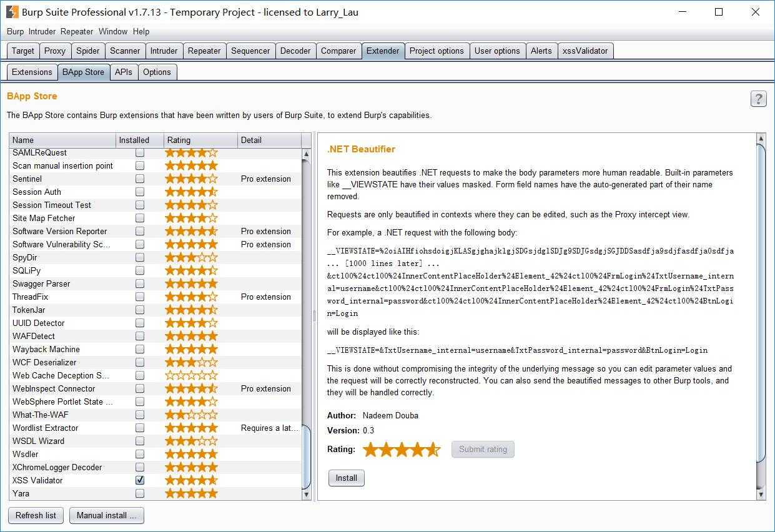Sort list by Installed column header

point(140,140)
